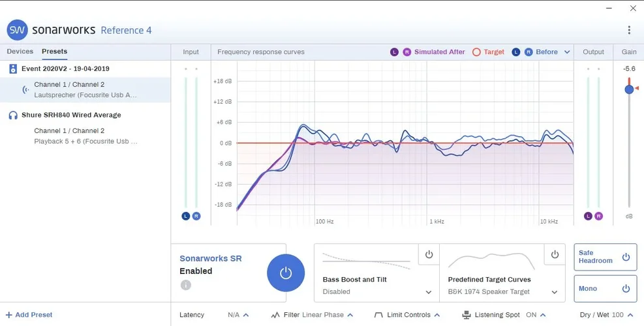The width and height of the screenshot is (644, 326).
Task: Click the Sonarworks SW logo icon
Action: pyautogui.click(x=18, y=30)
